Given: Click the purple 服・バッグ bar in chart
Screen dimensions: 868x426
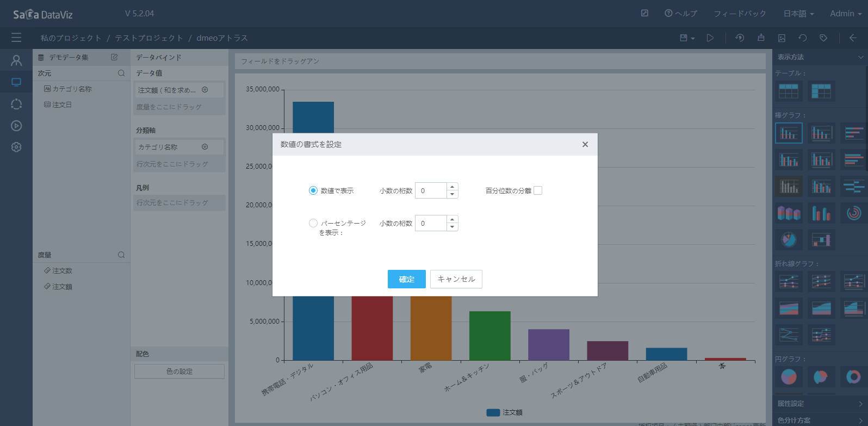Looking at the screenshot, I should click(x=548, y=344).
